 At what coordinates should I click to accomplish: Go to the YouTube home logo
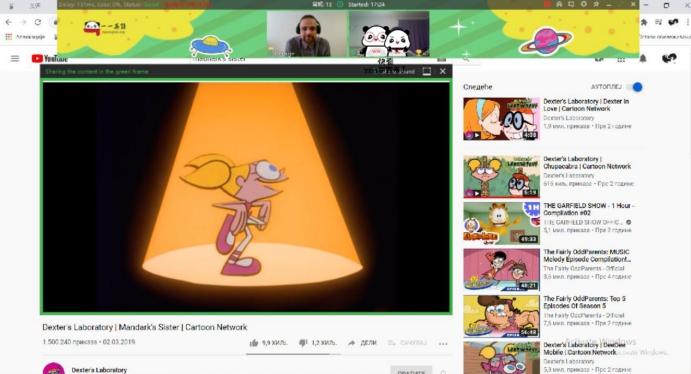[x=49, y=59]
